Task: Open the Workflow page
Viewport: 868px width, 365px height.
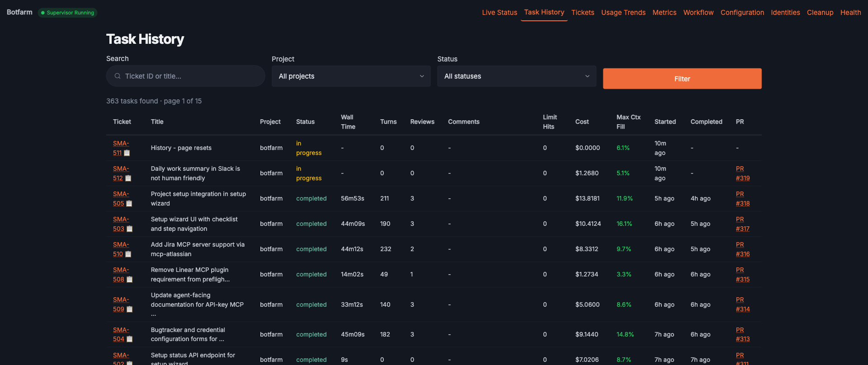Action: coord(698,13)
